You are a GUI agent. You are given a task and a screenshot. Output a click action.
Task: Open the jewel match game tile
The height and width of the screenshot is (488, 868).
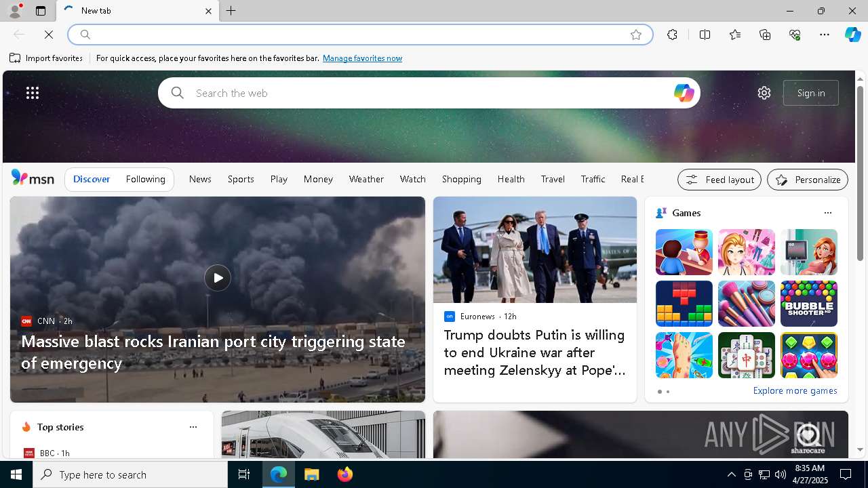[809, 355]
